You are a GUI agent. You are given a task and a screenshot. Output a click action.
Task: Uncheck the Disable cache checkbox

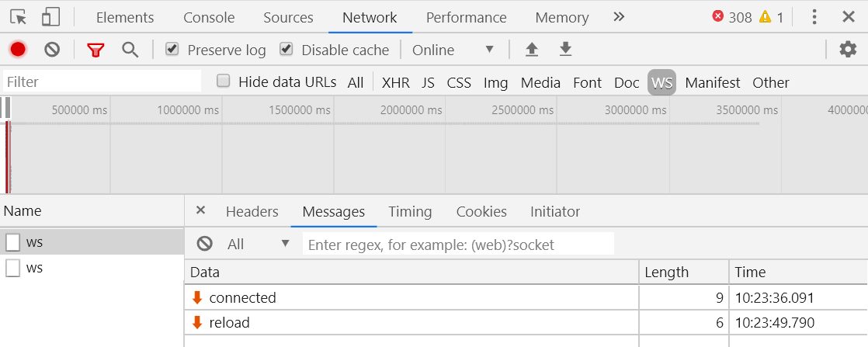tap(286, 50)
